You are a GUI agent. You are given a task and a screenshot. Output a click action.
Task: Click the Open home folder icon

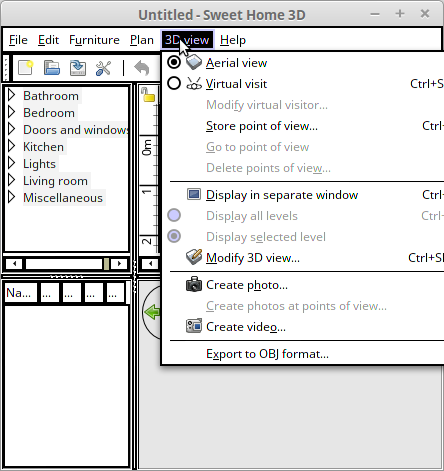point(52,68)
